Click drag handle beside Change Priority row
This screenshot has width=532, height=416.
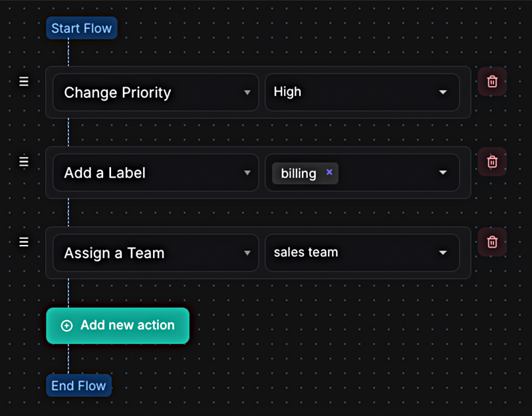[24, 81]
